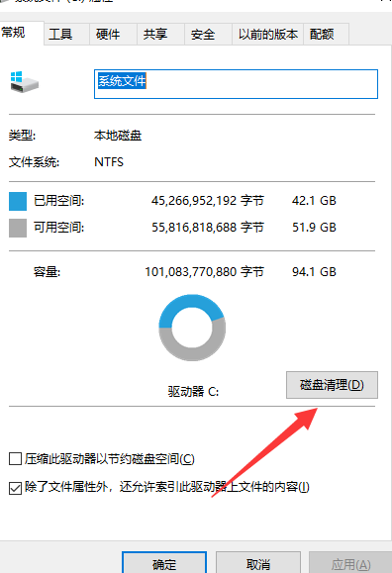This screenshot has height=573, width=392.
Task: Click the 应用(A) button
Action: (x=350, y=563)
